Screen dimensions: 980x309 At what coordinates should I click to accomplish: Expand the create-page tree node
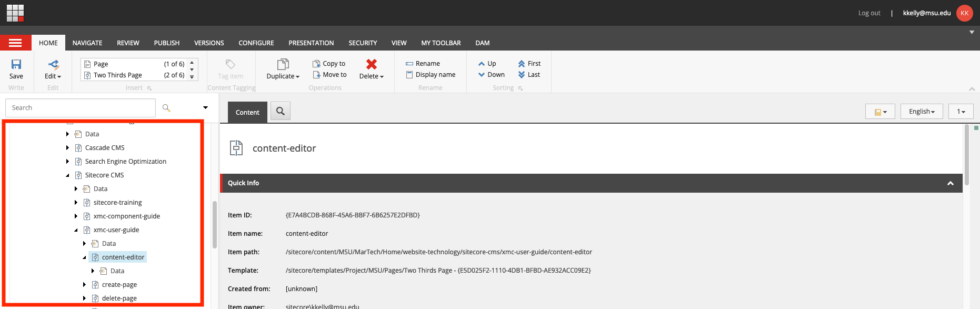pos(84,285)
